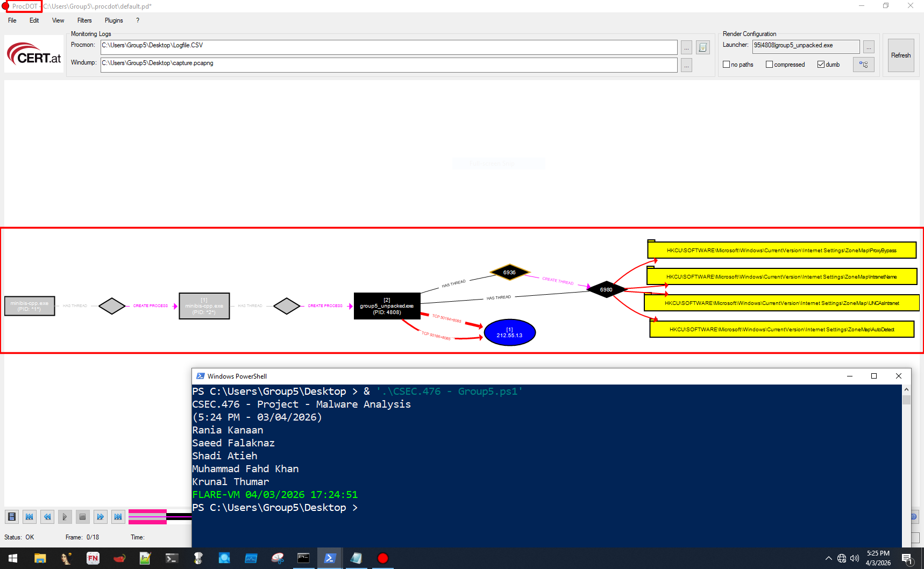Check the compressed option
Image resolution: width=924 pixels, height=569 pixels.
(x=770, y=64)
